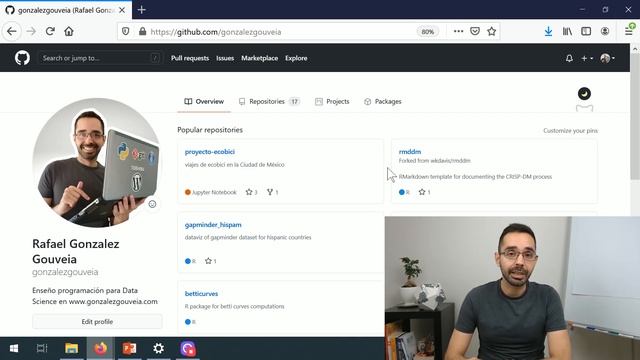Open Pull requests in the header

coord(190,58)
